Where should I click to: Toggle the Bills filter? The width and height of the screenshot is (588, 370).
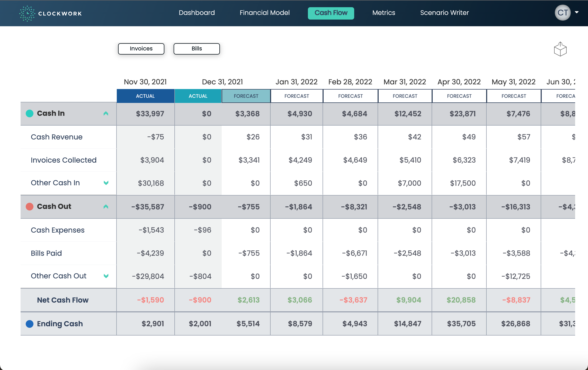click(197, 49)
